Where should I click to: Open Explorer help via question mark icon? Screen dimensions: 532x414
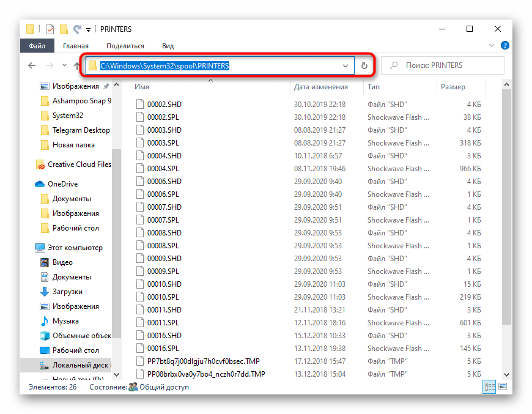coord(505,45)
